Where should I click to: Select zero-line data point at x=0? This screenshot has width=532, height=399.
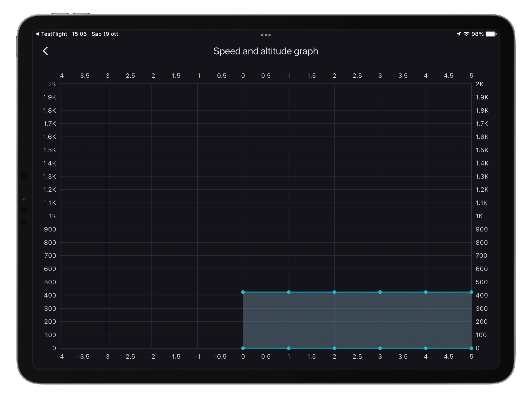[x=243, y=348]
